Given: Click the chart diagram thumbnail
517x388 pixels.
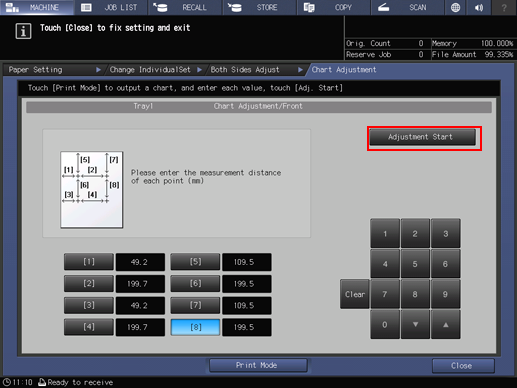Looking at the screenshot, I should pos(92,190).
